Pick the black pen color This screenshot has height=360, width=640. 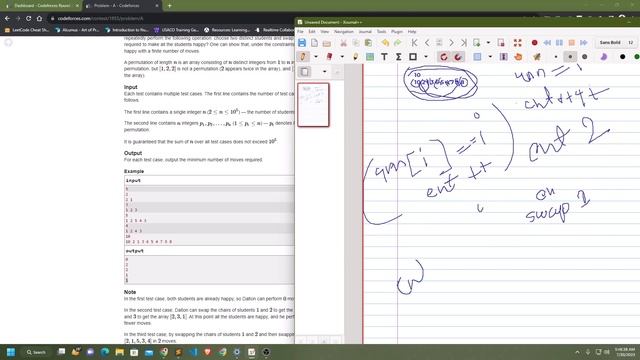click(x=622, y=57)
